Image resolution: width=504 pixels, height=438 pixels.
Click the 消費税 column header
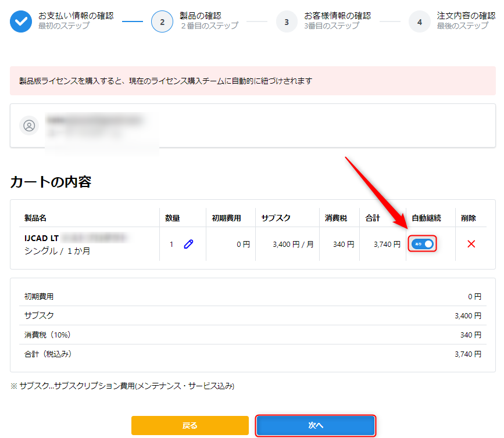(336, 218)
